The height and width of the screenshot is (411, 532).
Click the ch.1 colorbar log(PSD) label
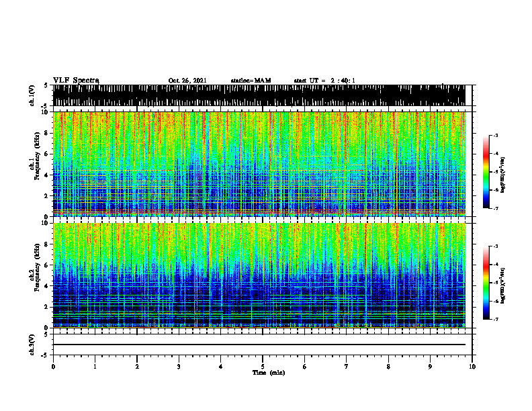tap(503, 175)
